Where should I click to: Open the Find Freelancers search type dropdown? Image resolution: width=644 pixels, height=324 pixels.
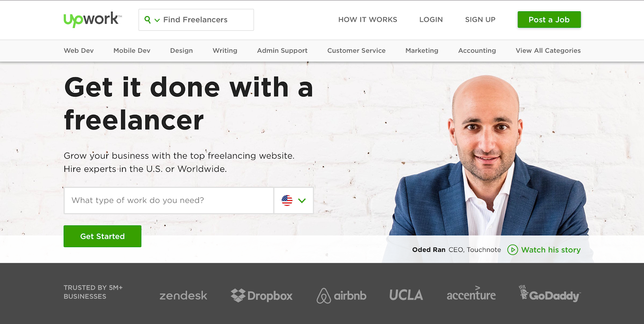(x=157, y=20)
